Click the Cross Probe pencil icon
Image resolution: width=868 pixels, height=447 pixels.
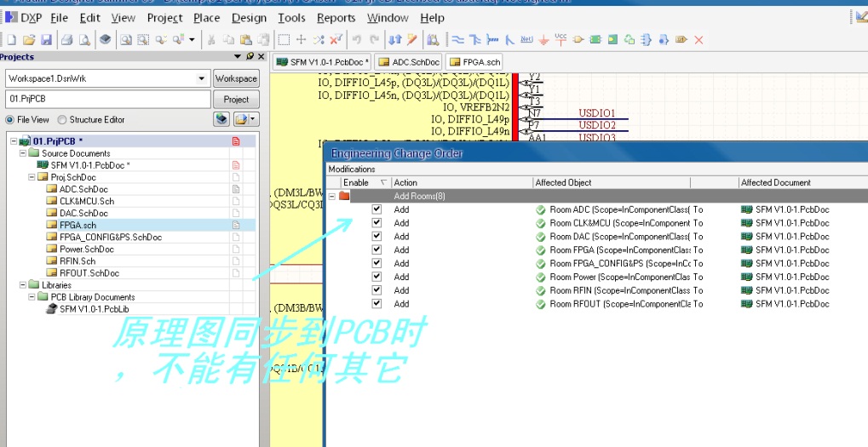[412, 40]
